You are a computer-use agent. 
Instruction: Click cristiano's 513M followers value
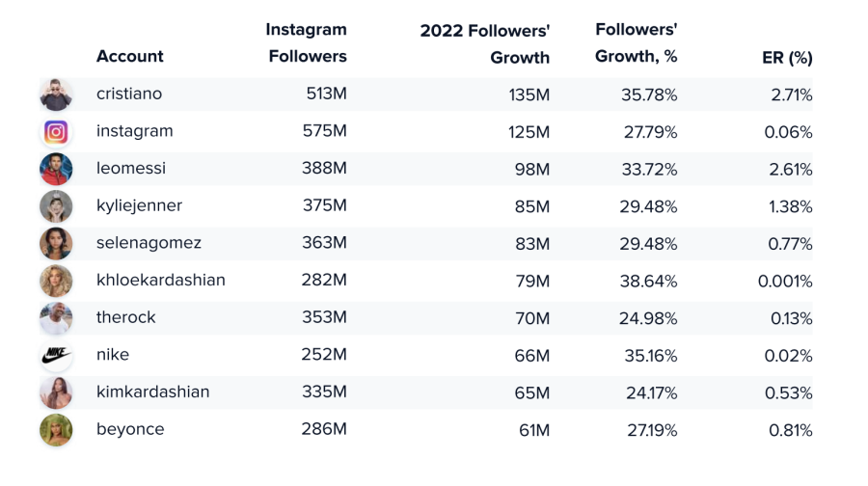pos(327,94)
